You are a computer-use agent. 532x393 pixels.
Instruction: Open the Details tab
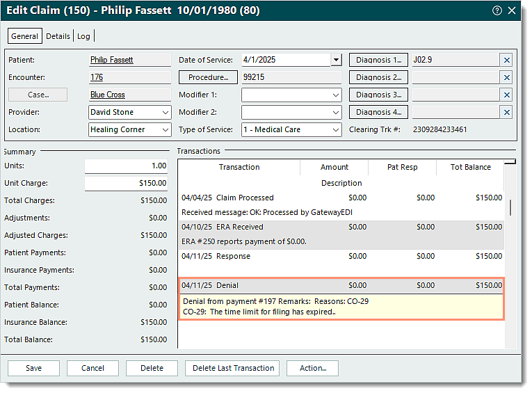(x=58, y=36)
